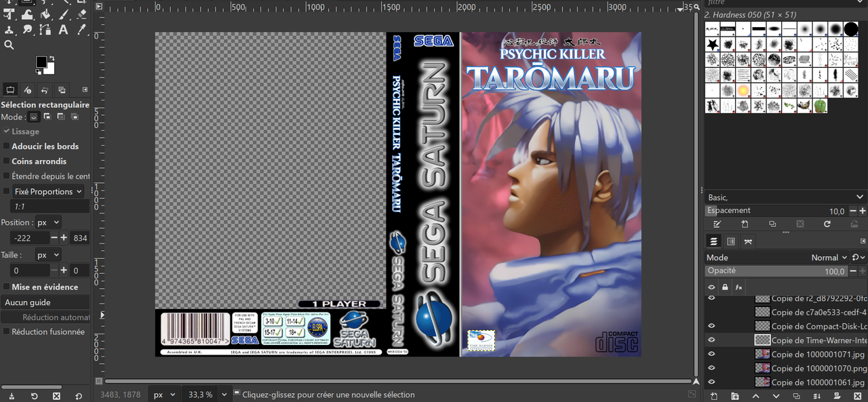Open the Basic, brush tag dropdown

pyautogui.click(x=785, y=197)
